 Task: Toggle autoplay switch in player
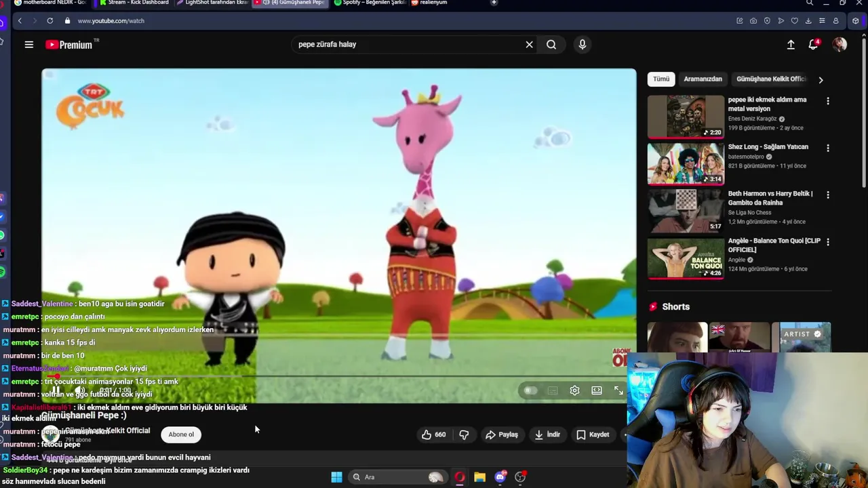coord(530,390)
